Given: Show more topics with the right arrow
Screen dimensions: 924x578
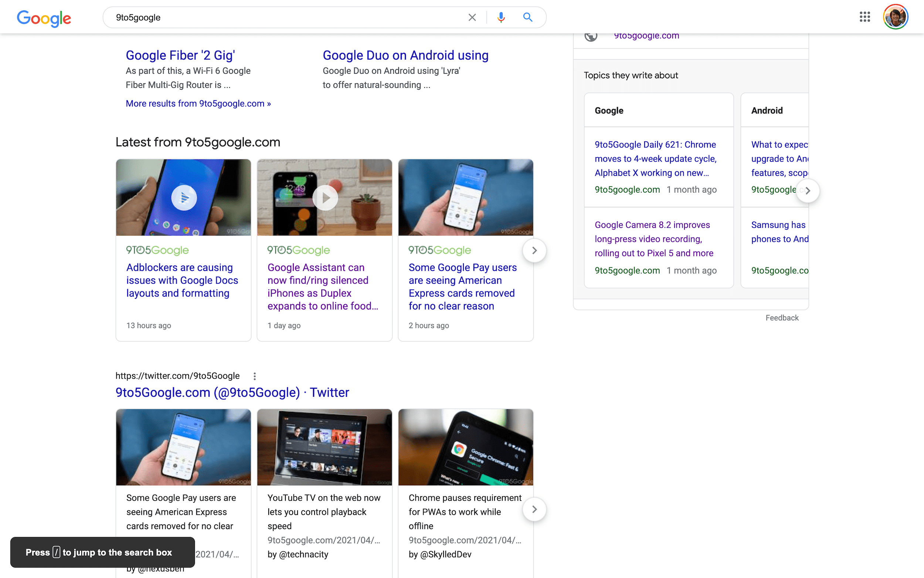Looking at the screenshot, I should click(808, 190).
